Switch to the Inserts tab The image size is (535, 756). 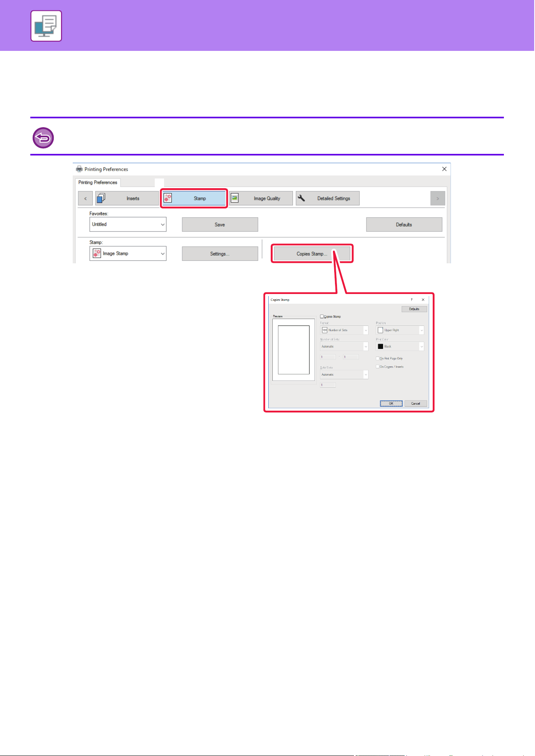[127, 198]
